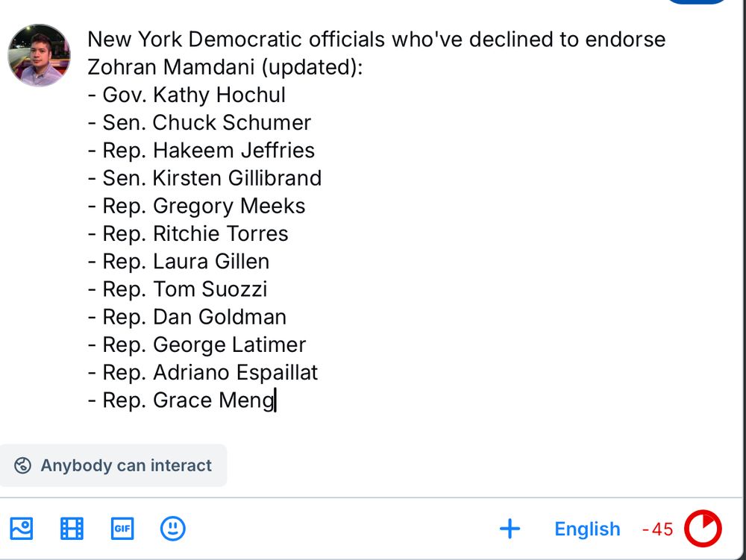Viewport: 746px width, 560px height.
Task: Add another post with plus icon
Action: (510, 529)
